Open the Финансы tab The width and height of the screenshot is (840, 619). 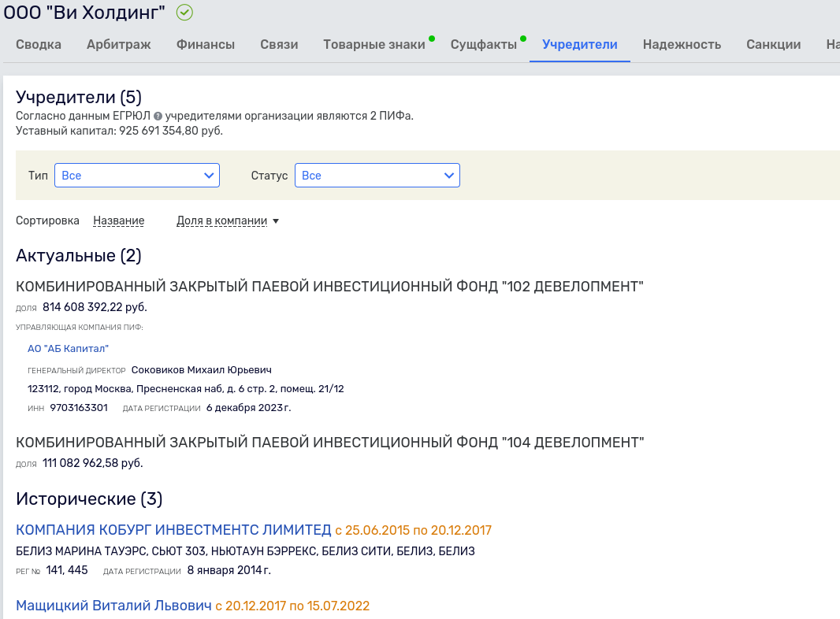point(206,44)
